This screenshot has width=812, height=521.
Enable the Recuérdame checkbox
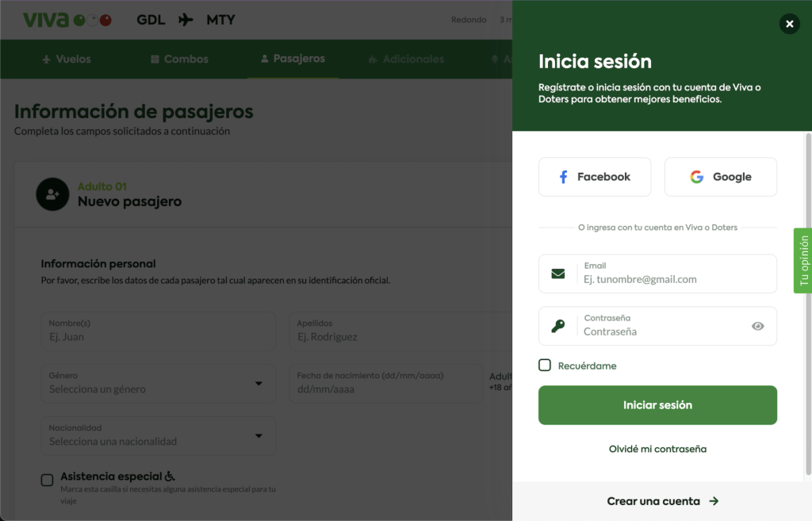pyautogui.click(x=545, y=365)
